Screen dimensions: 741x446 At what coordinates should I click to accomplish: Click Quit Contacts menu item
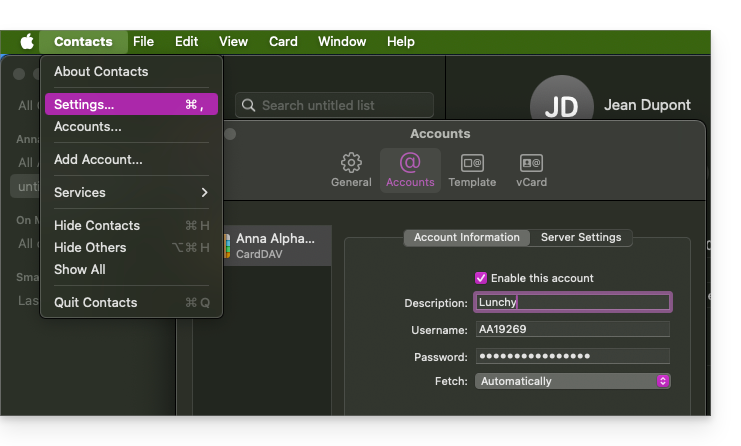pos(95,302)
